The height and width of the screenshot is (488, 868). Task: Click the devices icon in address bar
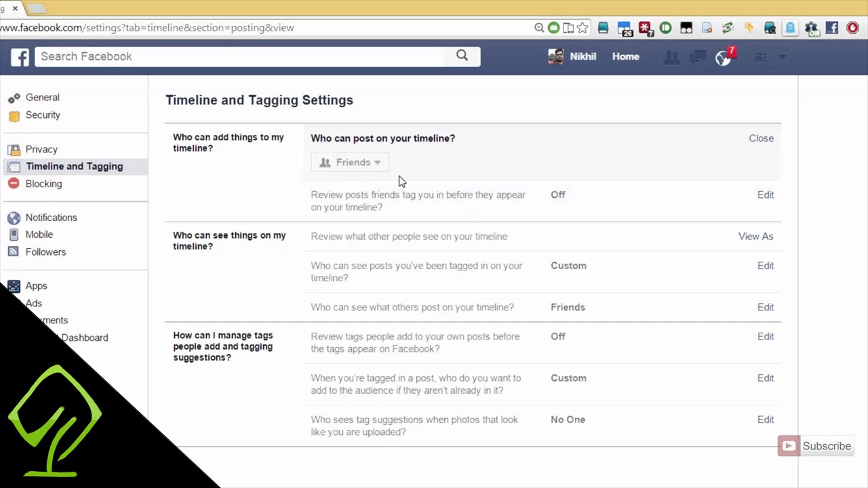tap(568, 28)
